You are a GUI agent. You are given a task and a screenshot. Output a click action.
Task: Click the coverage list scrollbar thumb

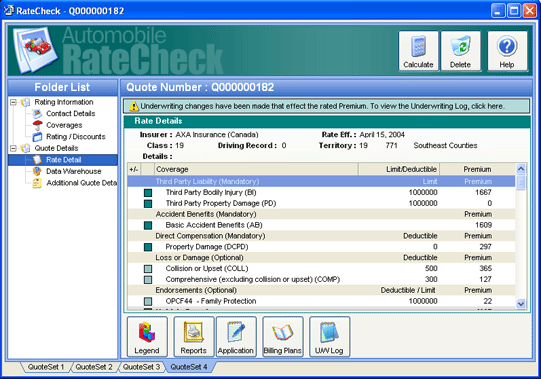pos(521,182)
